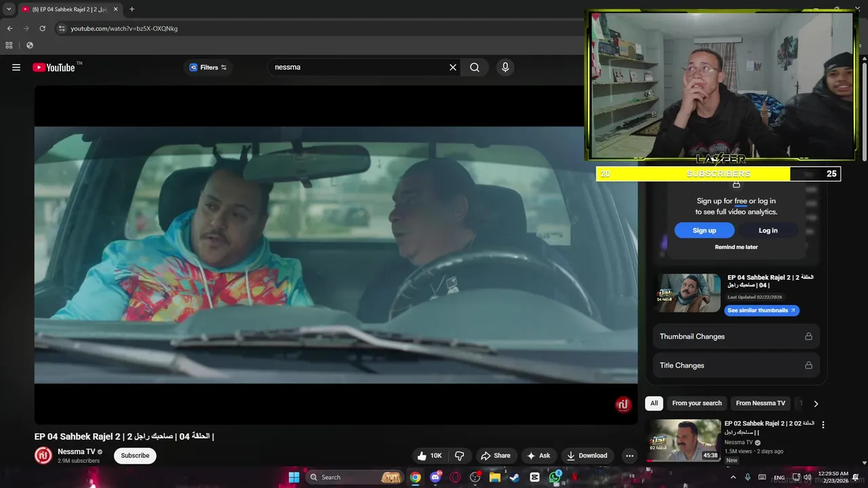Image resolution: width=868 pixels, height=488 pixels.
Task: Open options menu for EP 02 video
Action: click(823, 425)
